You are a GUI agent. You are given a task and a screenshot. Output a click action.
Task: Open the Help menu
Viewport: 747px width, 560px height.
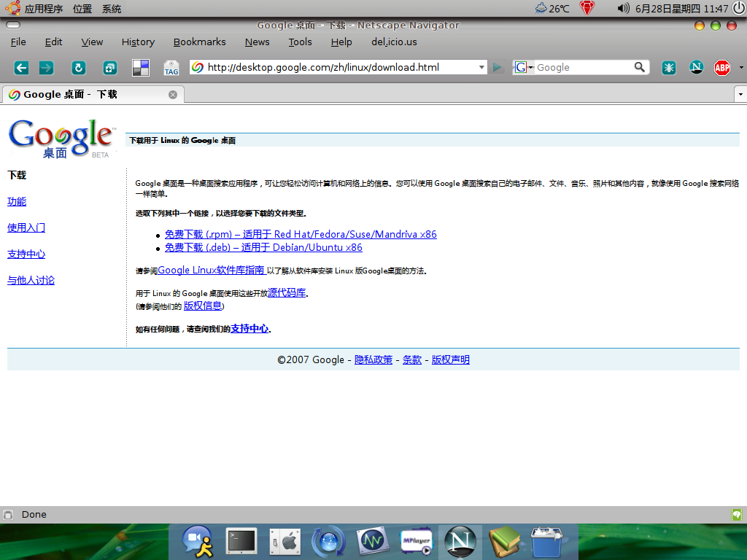[341, 42]
